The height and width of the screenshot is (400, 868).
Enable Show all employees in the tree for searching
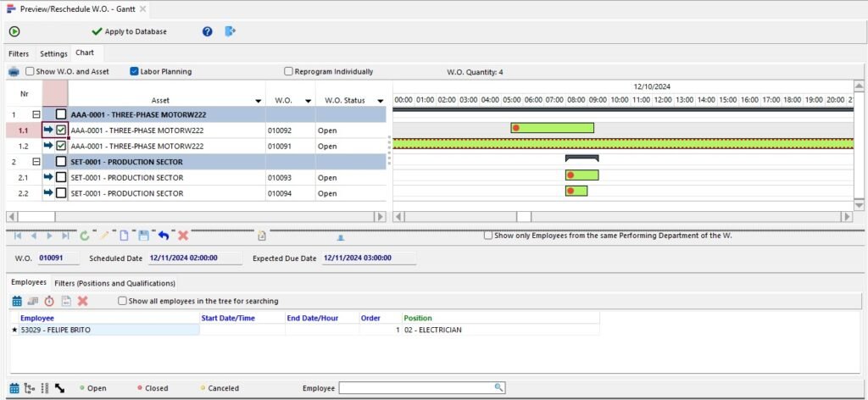122,301
